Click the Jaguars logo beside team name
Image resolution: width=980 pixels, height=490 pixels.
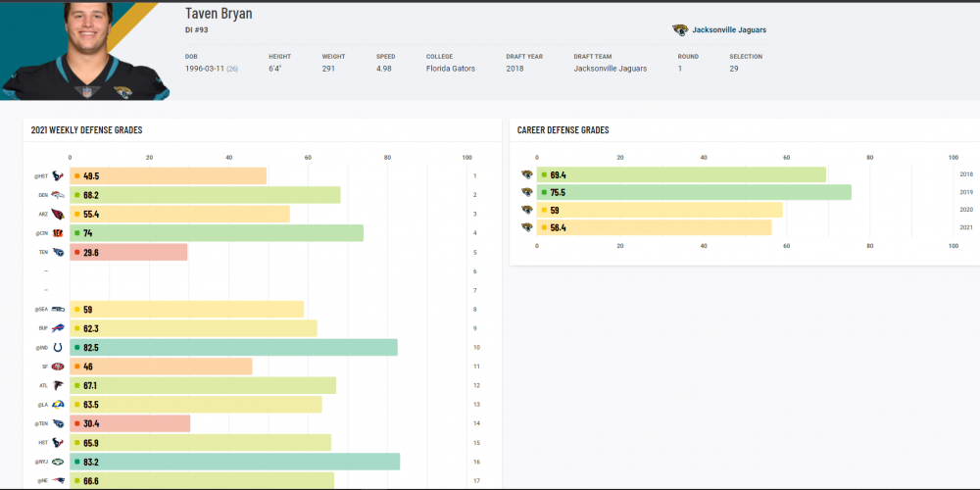click(x=680, y=30)
